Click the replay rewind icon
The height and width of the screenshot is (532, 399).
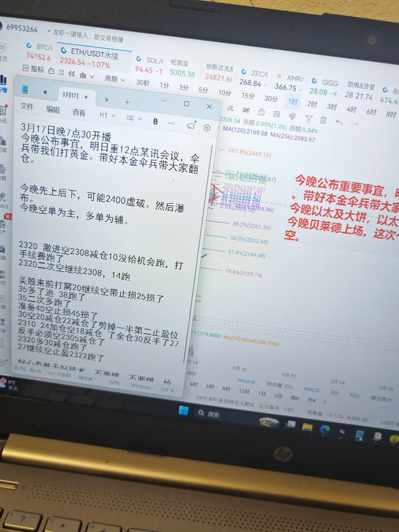pos(71,74)
